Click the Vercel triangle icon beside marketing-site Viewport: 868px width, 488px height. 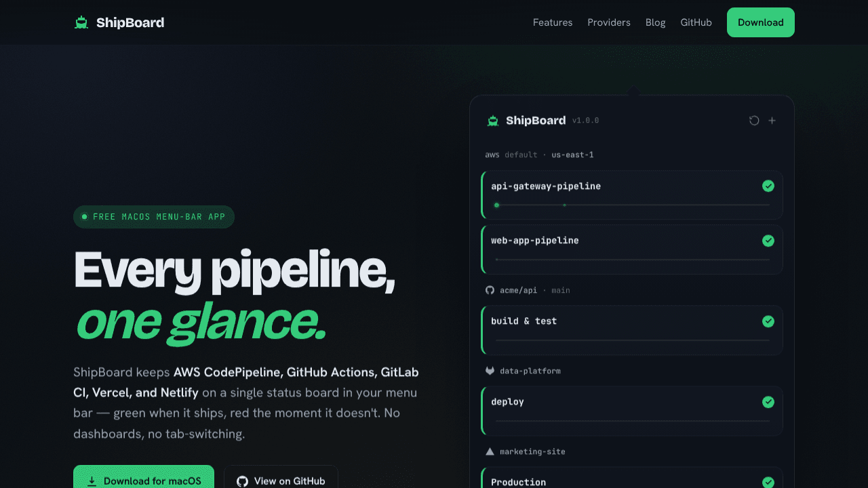(490, 451)
